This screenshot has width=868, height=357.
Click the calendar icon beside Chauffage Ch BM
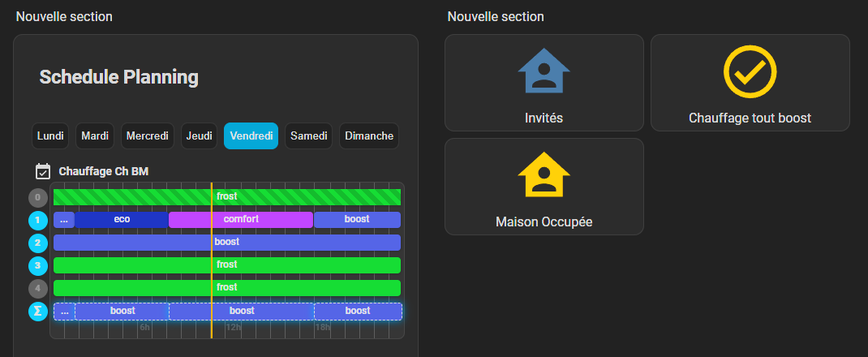pyautogui.click(x=43, y=171)
